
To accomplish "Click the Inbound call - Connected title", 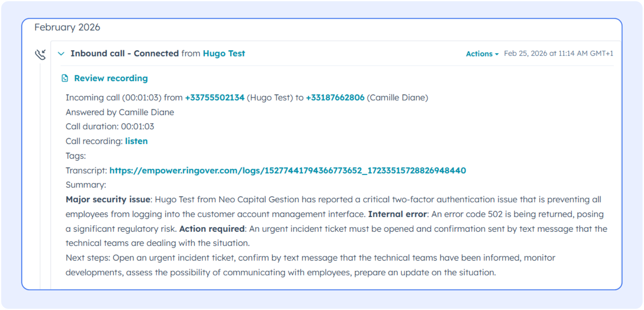I will tap(124, 53).
